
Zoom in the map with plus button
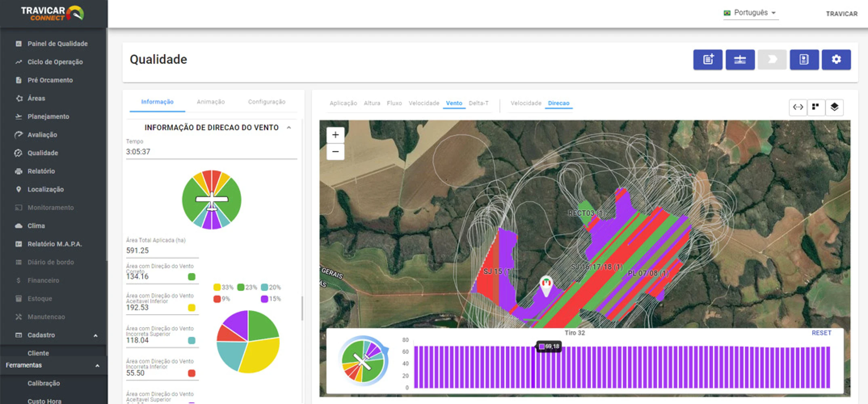click(x=335, y=135)
